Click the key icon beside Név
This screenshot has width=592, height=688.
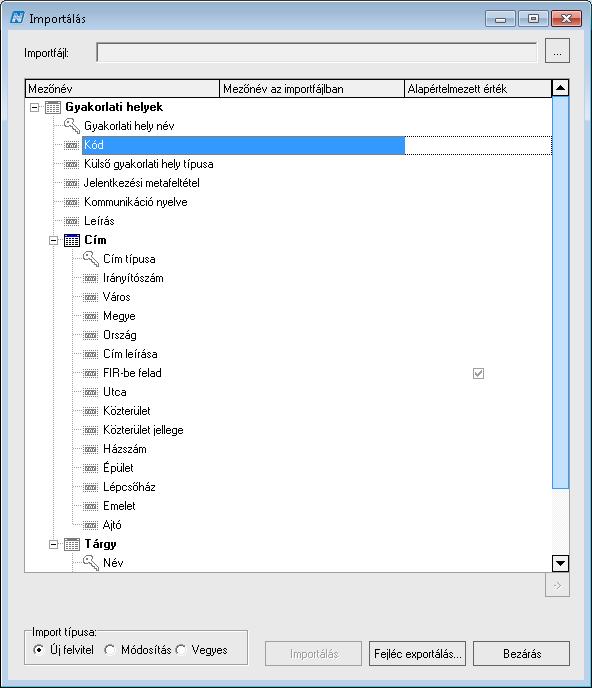tap(91, 563)
